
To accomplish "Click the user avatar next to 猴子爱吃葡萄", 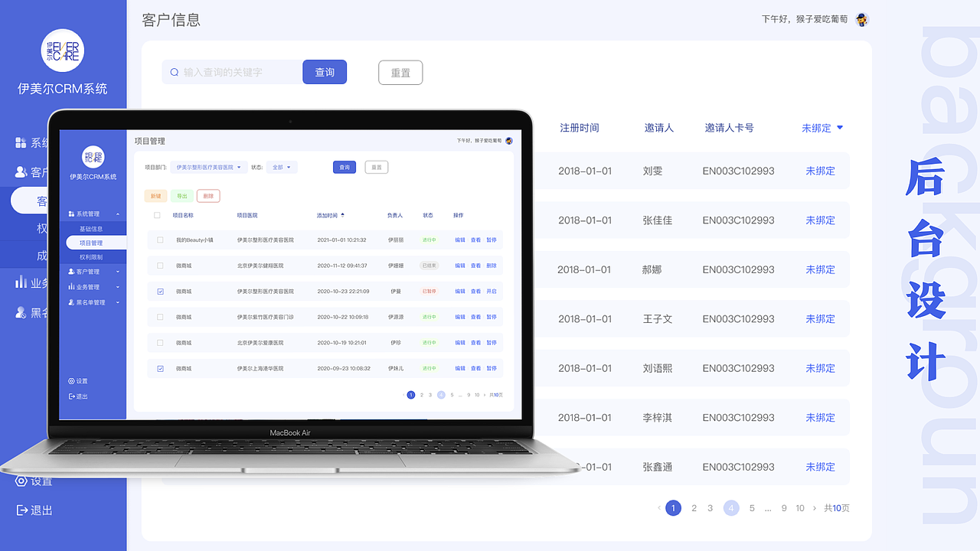I will point(861,19).
